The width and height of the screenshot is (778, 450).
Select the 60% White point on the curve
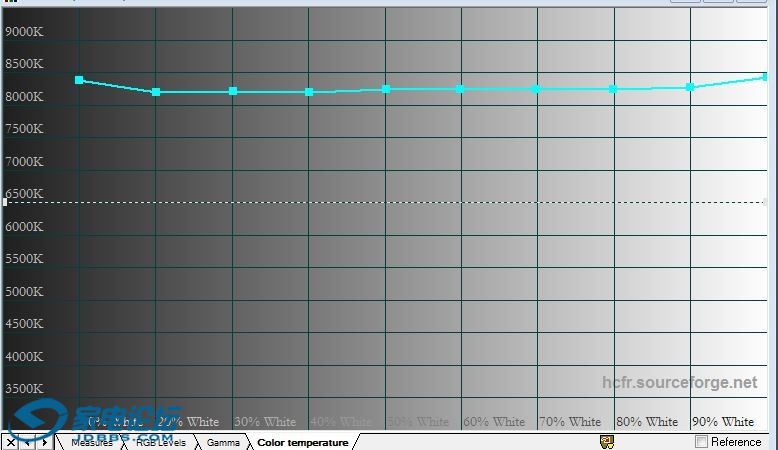(x=460, y=89)
